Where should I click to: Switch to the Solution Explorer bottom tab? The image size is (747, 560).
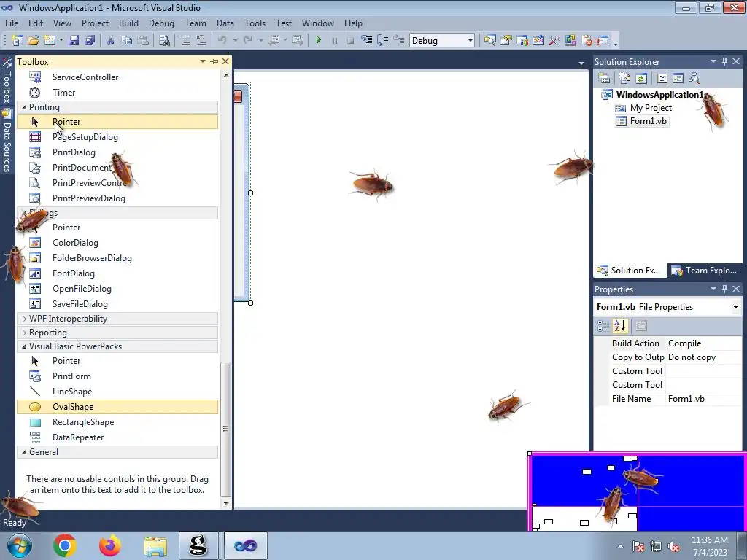(630, 271)
